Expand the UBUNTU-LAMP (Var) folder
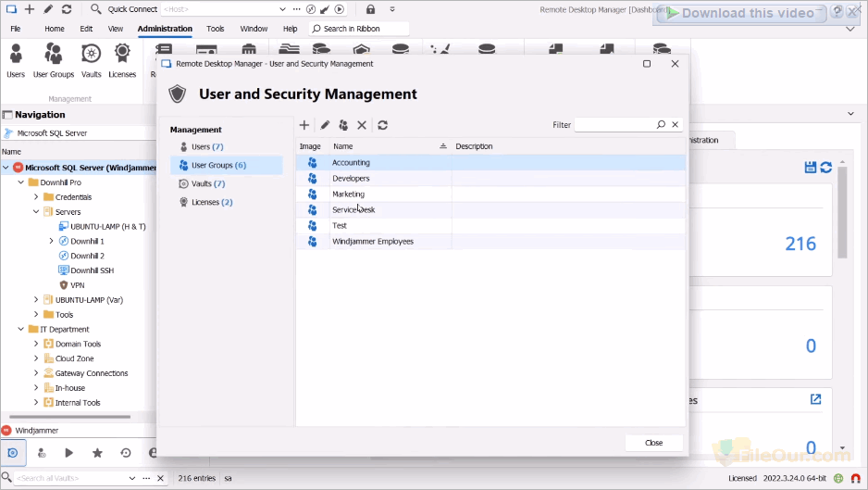This screenshot has height=490, width=868. click(36, 299)
